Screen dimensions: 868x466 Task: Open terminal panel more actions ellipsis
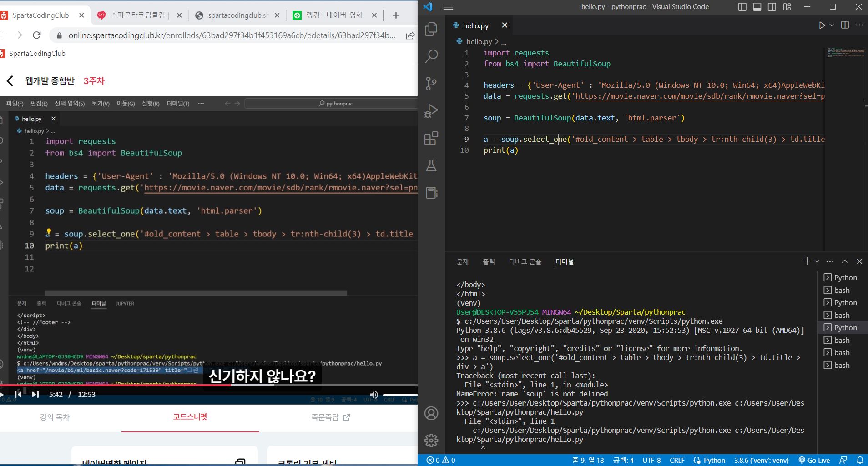[830, 261]
